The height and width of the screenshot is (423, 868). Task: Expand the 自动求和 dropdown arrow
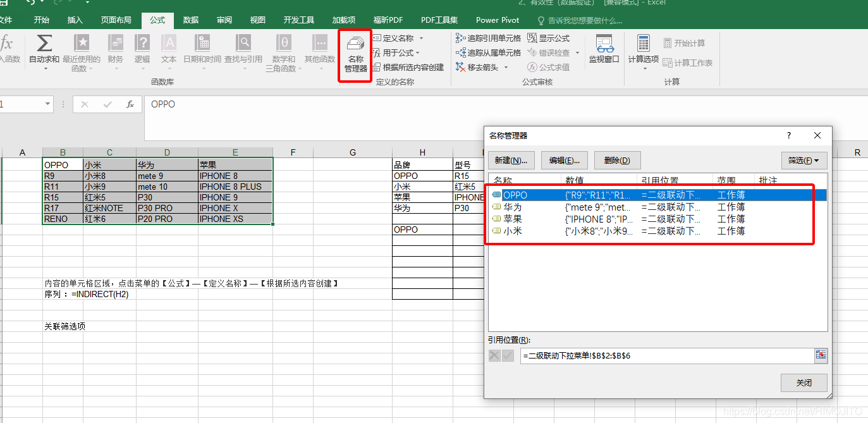tap(46, 68)
